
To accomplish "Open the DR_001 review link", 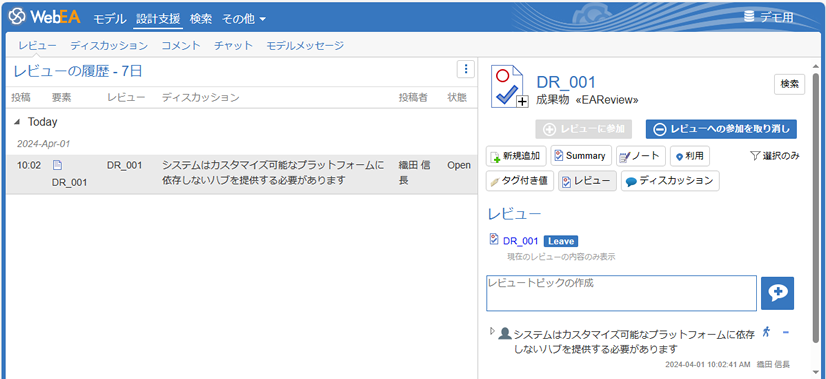I will pos(520,241).
